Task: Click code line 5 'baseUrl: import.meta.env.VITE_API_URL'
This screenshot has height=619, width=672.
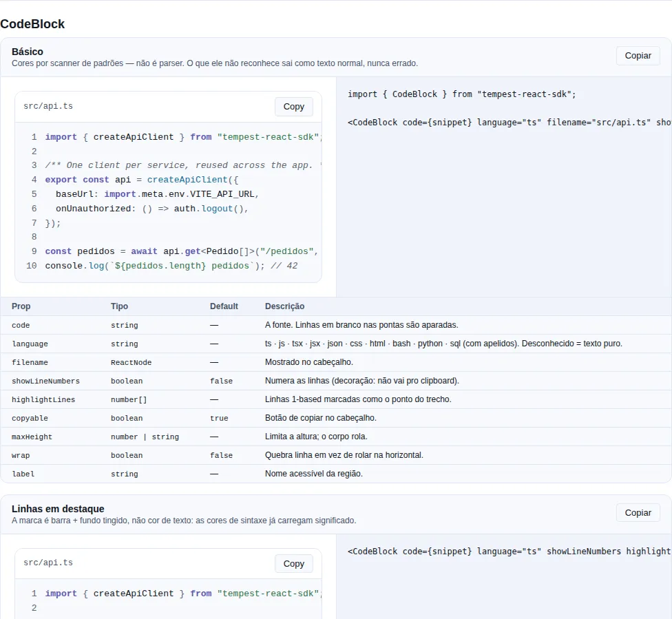Action: coord(157,194)
